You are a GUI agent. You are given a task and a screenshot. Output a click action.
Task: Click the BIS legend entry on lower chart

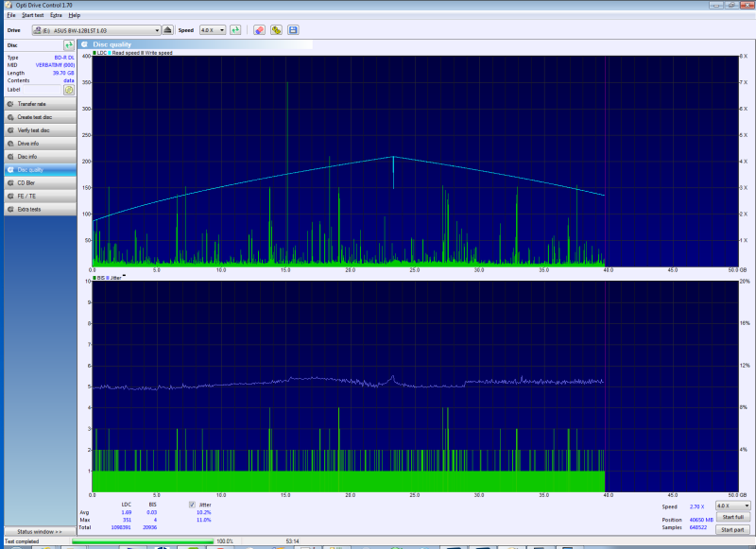99,278
